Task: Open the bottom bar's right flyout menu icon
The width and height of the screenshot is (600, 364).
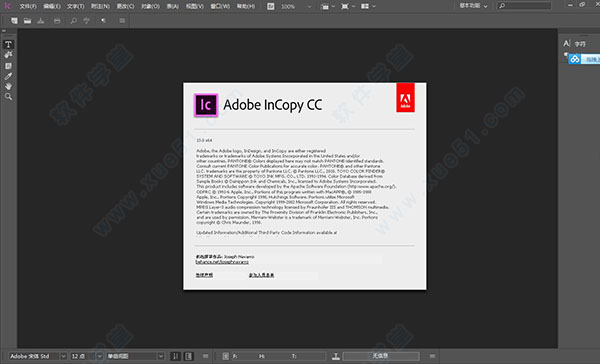Action: [432, 356]
